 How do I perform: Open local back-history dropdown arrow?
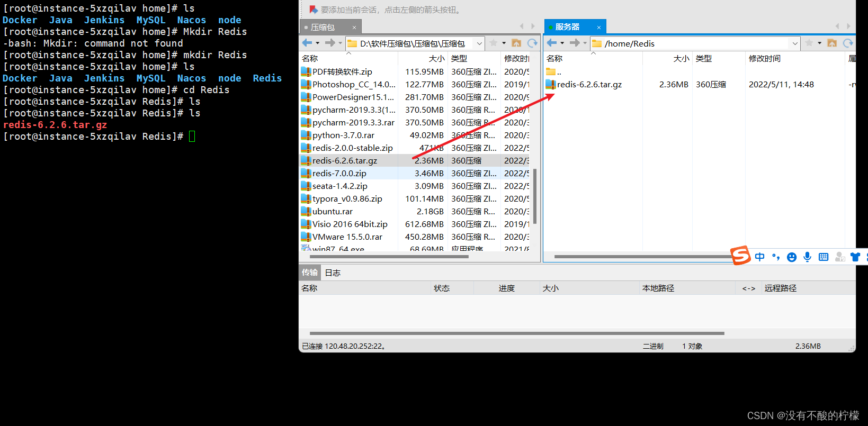[318, 43]
